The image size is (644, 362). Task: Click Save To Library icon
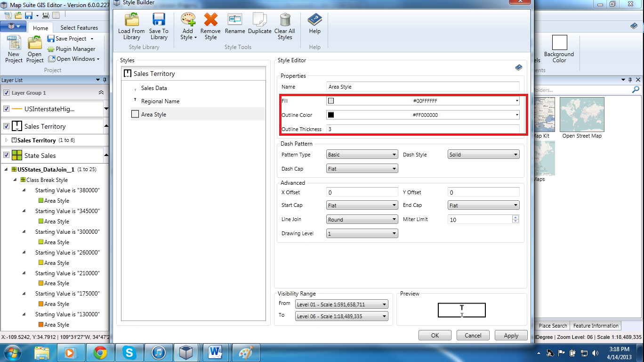[x=159, y=20]
